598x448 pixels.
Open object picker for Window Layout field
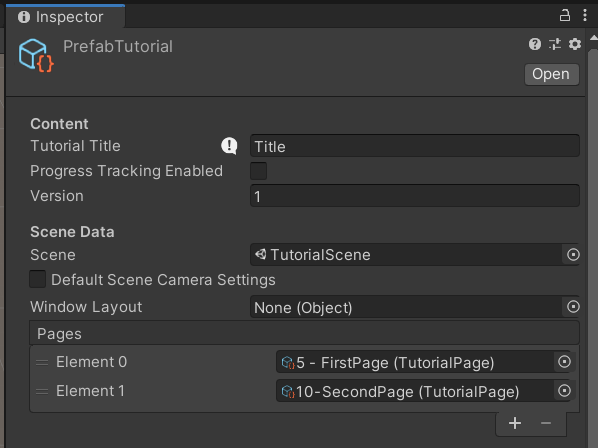(x=573, y=307)
